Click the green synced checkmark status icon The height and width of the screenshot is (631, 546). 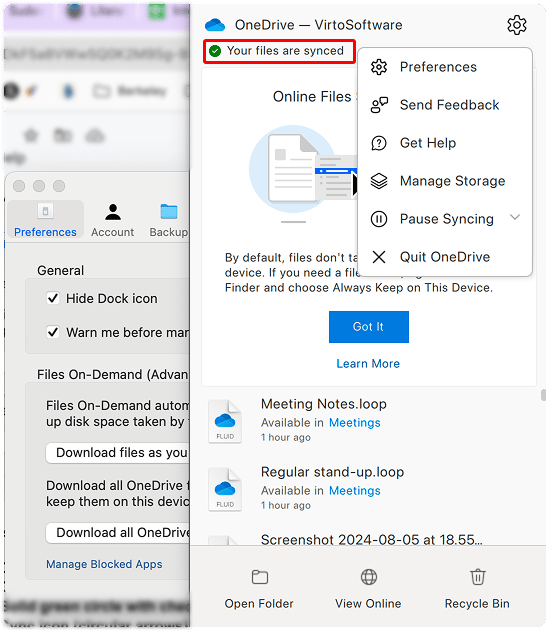[215, 51]
